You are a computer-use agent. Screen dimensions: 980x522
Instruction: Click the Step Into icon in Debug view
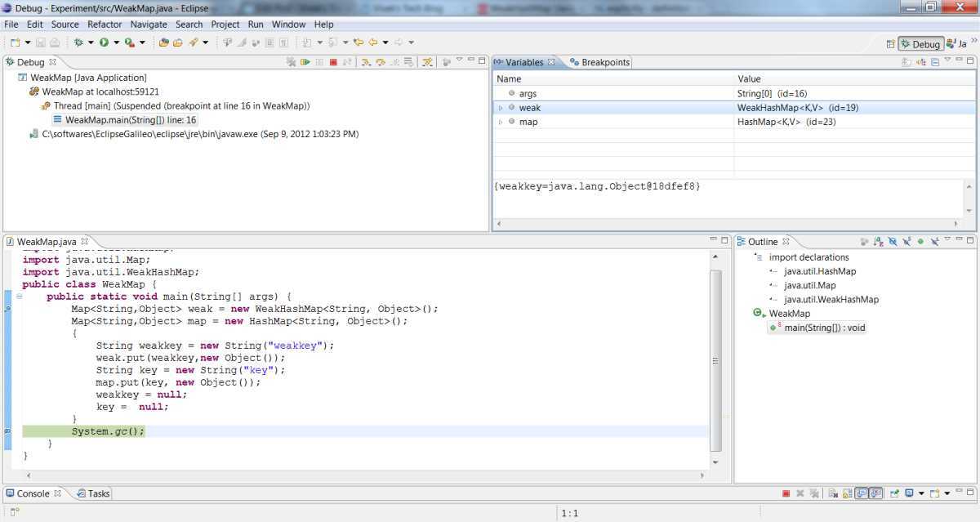[x=366, y=61]
